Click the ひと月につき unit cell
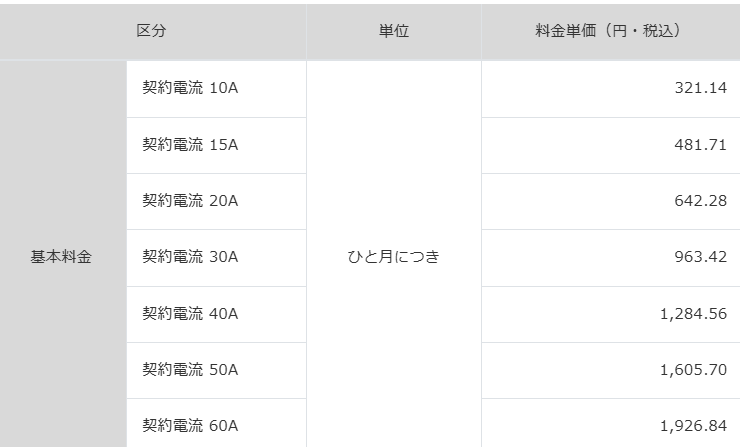Screen dimensions: 740x447 coord(393,257)
